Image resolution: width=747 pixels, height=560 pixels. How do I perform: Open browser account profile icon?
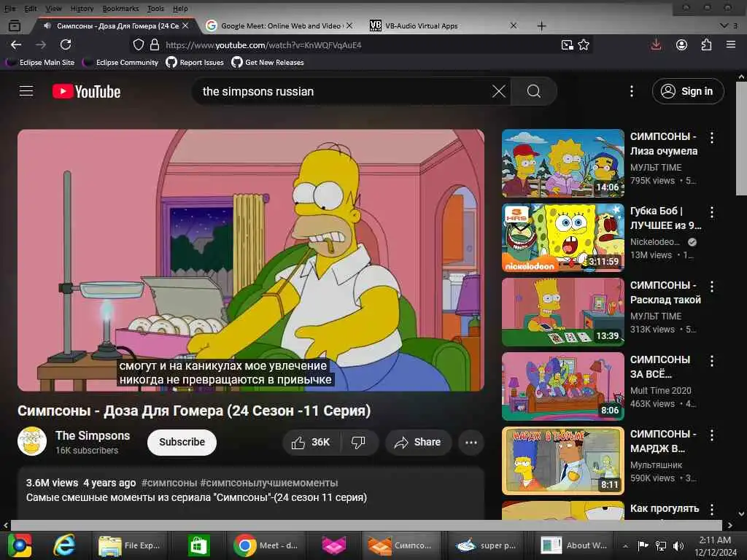click(682, 44)
